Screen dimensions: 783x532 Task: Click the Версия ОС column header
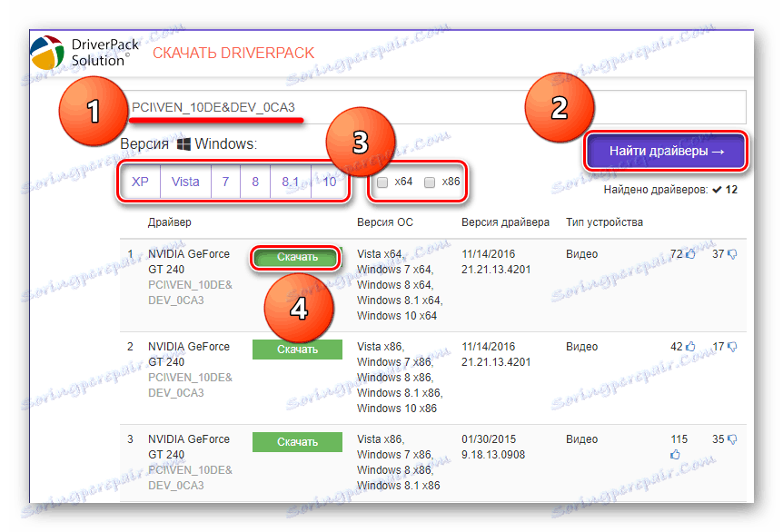point(385,222)
